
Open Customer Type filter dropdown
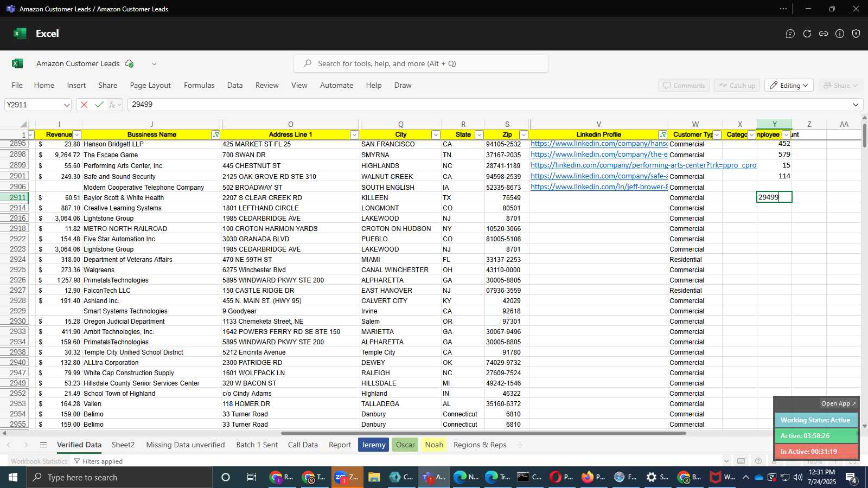(717, 134)
